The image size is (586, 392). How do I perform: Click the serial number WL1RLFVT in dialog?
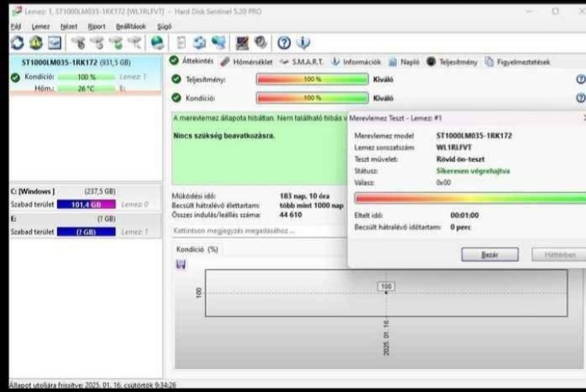coord(453,147)
